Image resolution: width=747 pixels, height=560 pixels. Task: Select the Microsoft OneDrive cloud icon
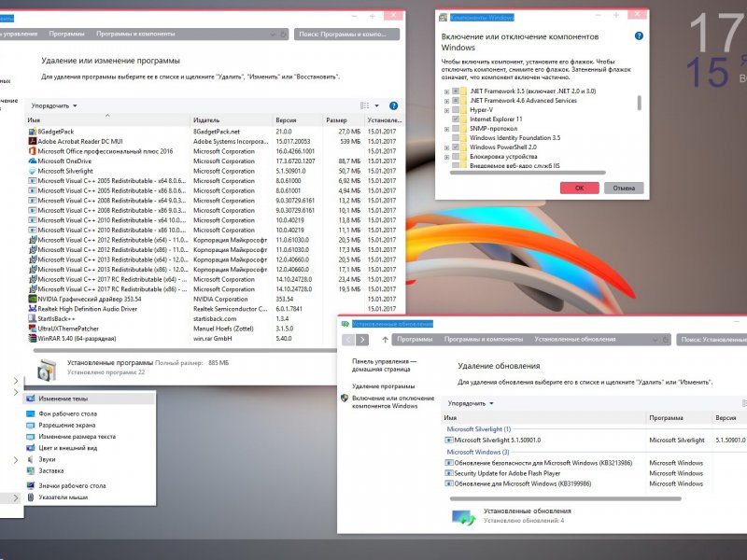[33, 161]
